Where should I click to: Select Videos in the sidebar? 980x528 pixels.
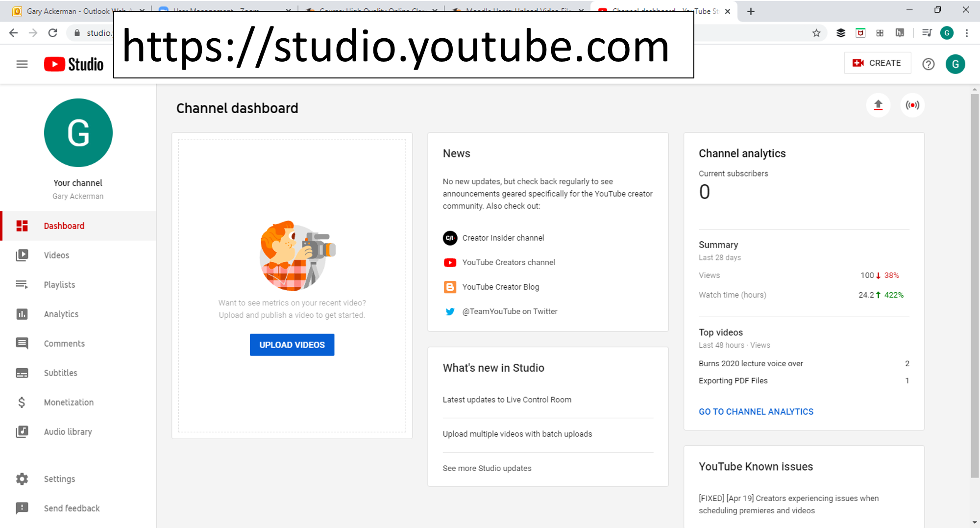tap(56, 255)
